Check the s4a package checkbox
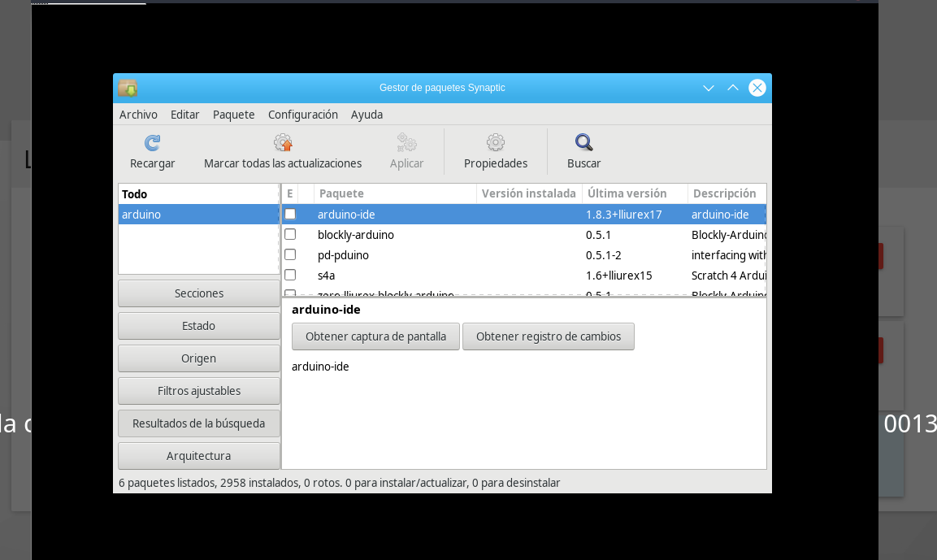Image resolution: width=937 pixels, height=560 pixels. (290, 276)
